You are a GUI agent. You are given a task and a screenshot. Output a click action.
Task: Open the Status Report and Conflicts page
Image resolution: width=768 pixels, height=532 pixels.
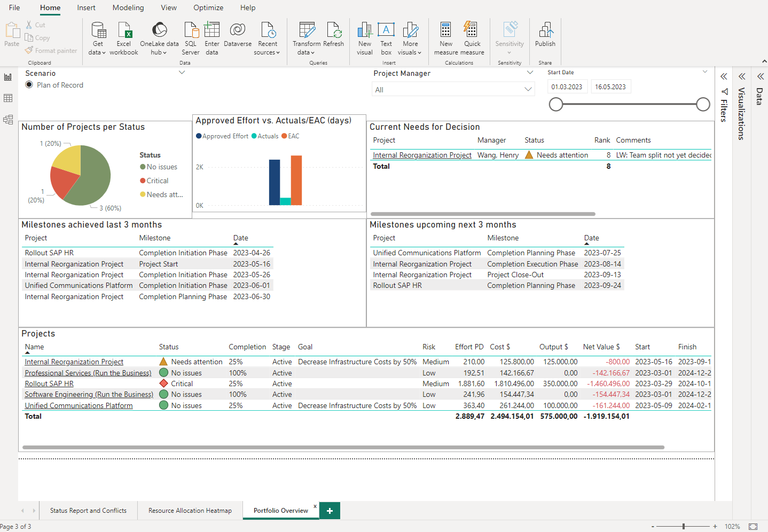pyautogui.click(x=88, y=511)
